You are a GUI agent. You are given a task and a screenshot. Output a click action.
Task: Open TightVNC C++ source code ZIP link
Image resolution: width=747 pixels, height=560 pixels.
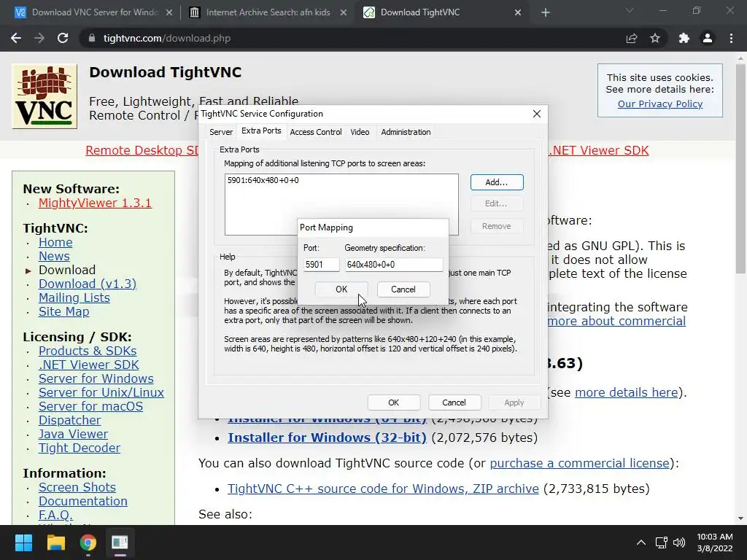point(383,489)
